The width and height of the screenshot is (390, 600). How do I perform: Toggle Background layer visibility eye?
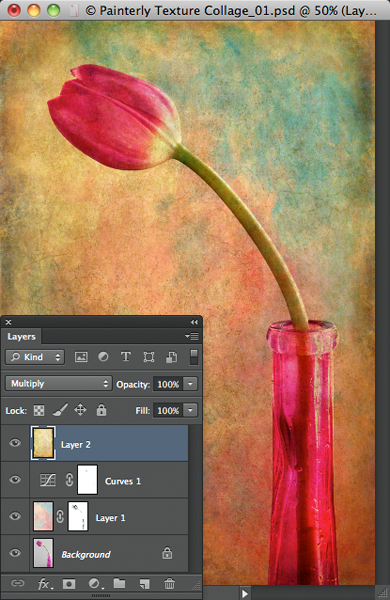point(15,553)
